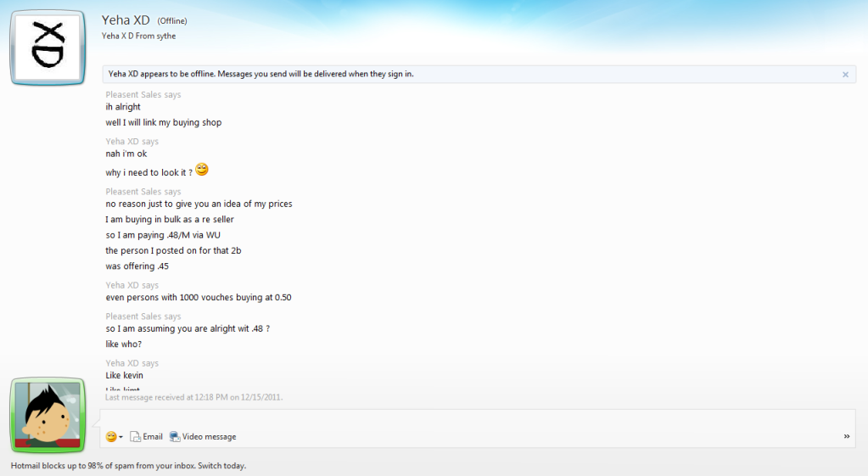Screen dimensions: 868x476
Task: Click message 'so I am assuming you are alright wit .48 ?'
Action: (x=188, y=328)
